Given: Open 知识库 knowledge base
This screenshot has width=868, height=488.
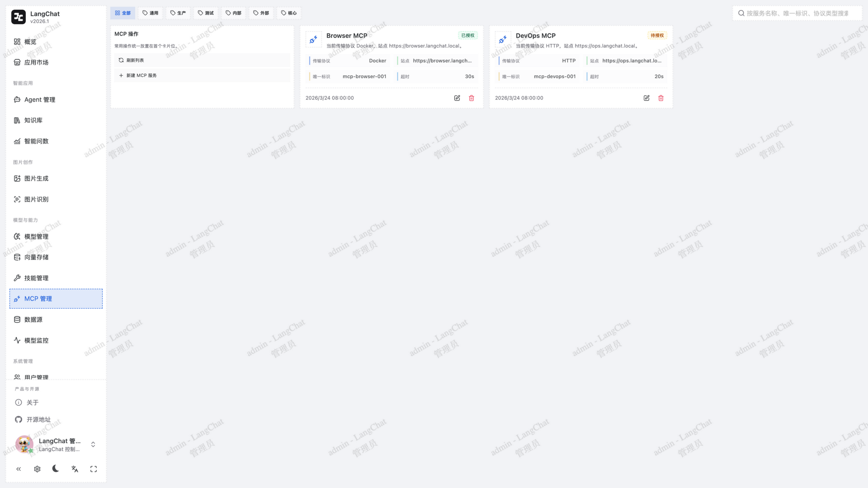Looking at the screenshot, I should point(56,120).
